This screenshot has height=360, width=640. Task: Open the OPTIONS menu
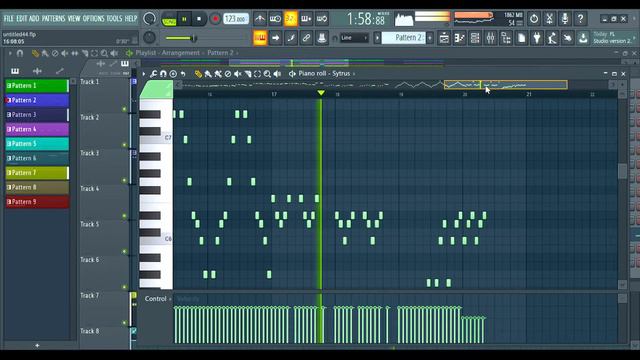tap(93, 19)
